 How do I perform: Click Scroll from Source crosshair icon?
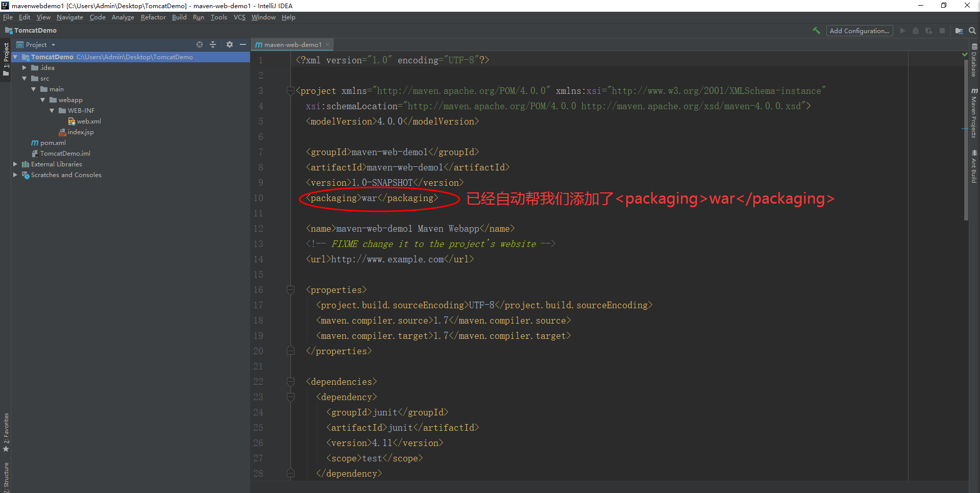(200, 44)
